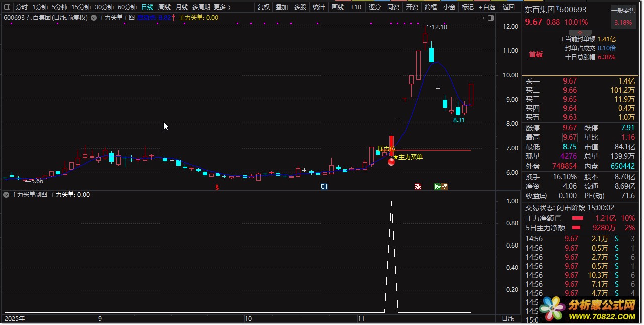Toggle 简框 simple frame view
Viewport: 644px width, 325px height.
tap(431, 7)
